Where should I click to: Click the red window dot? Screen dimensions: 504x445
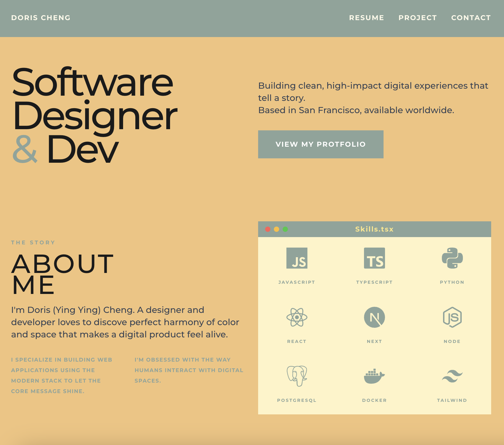coord(268,229)
